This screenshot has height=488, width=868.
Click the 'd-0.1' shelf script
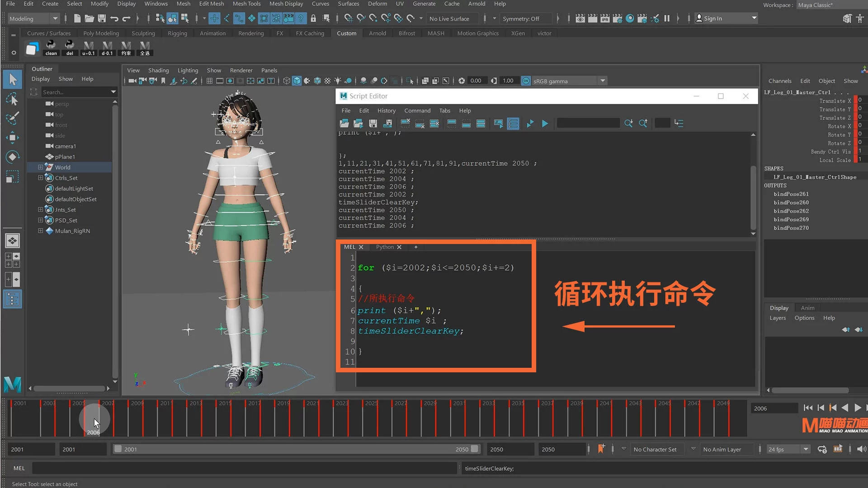coord(107,48)
